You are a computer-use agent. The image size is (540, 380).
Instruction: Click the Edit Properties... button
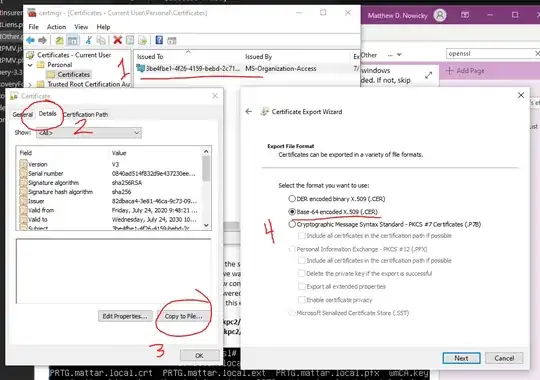click(125, 316)
